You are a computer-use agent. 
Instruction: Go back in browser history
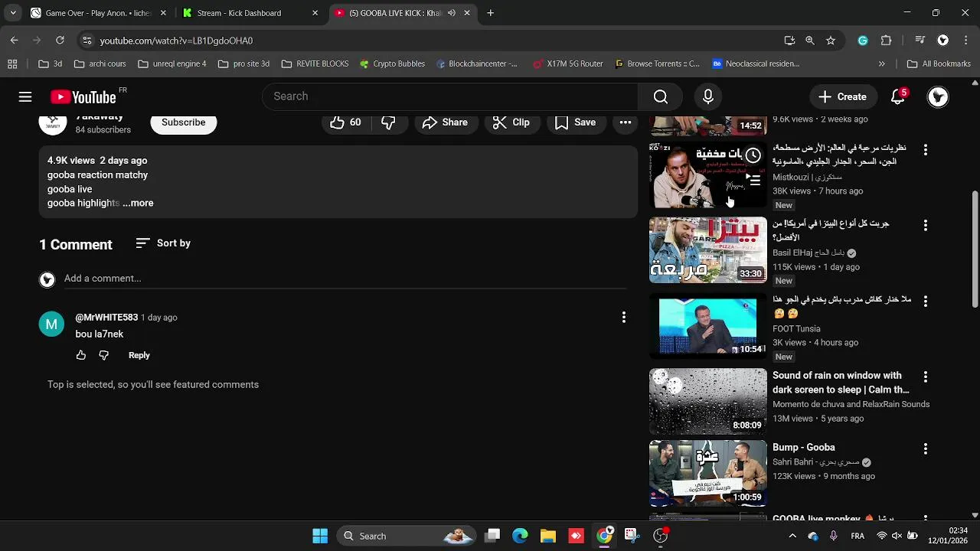point(15,41)
